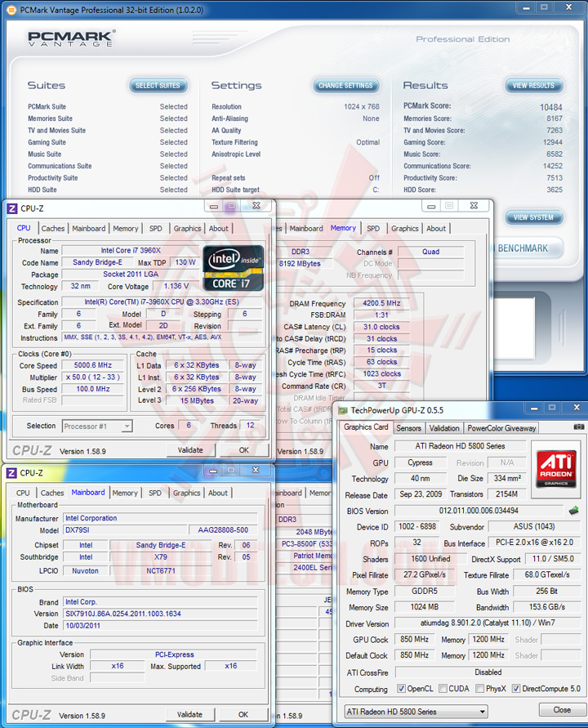Screen dimensions: 588x728
Task: Open CPU tab in bottom CPU-Z window
Action: pyautogui.click(x=23, y=493)
